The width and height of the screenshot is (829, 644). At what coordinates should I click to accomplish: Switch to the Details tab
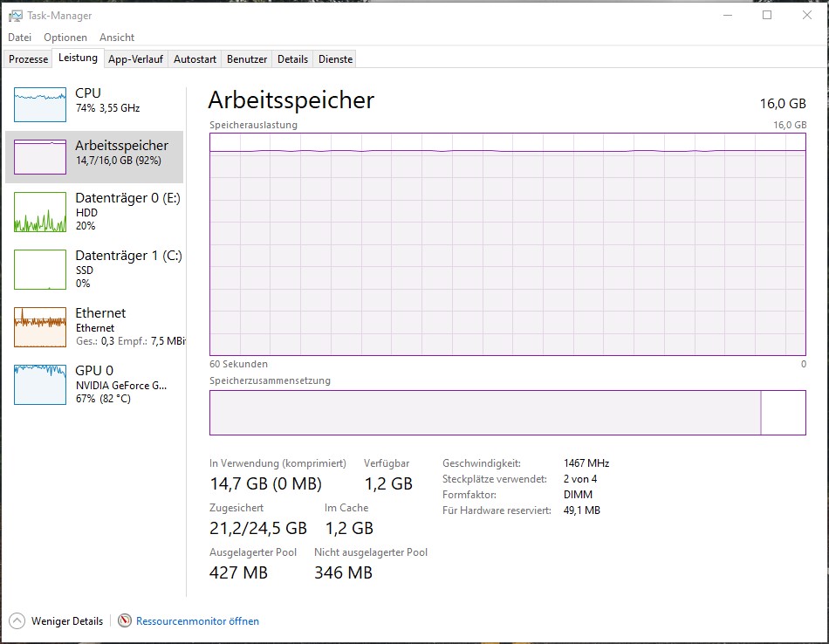click(292, 58)
